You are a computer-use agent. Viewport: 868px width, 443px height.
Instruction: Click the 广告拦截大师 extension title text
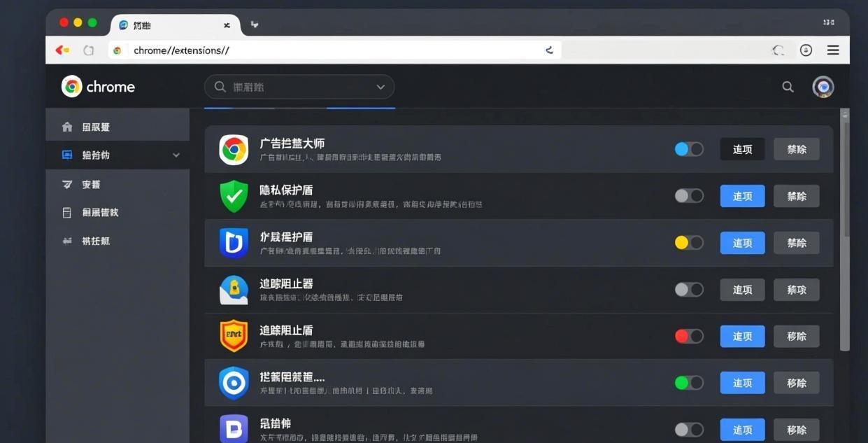292,143
